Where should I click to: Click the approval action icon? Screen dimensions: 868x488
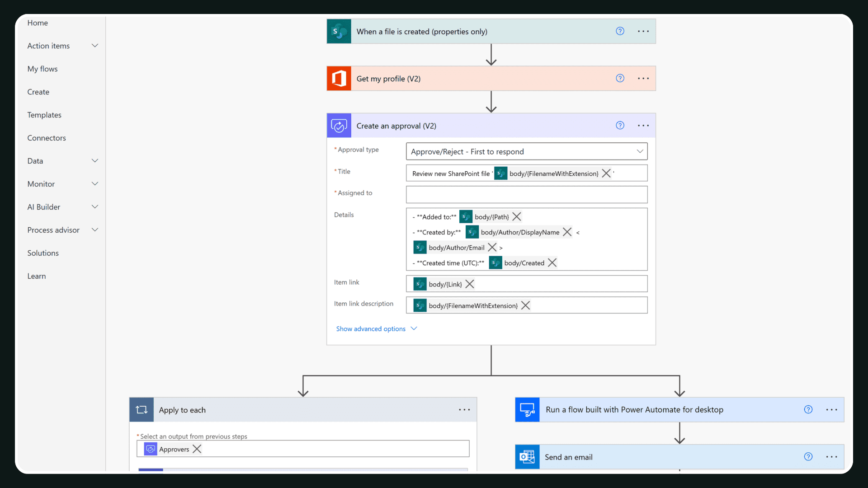click(339, 126)
